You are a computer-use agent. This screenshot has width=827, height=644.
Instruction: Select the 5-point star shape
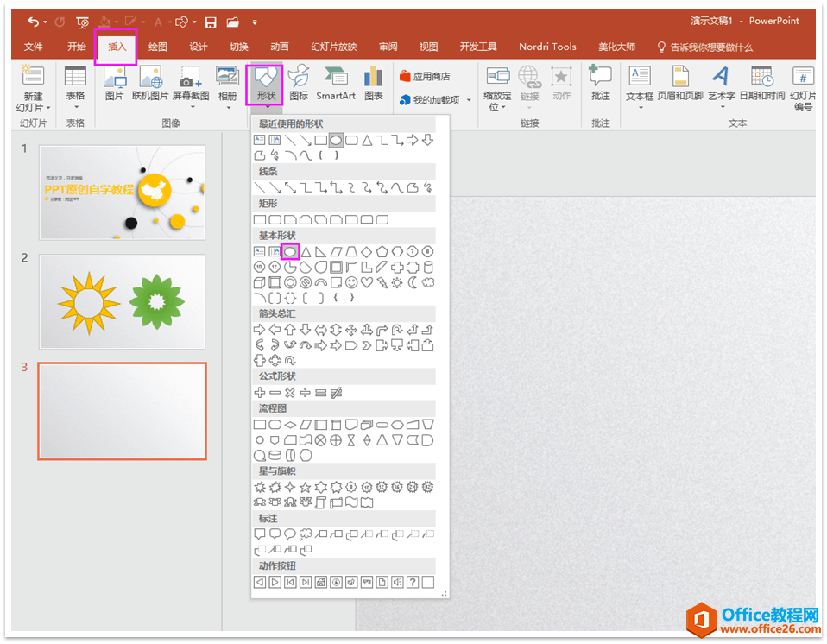[306, 488]
